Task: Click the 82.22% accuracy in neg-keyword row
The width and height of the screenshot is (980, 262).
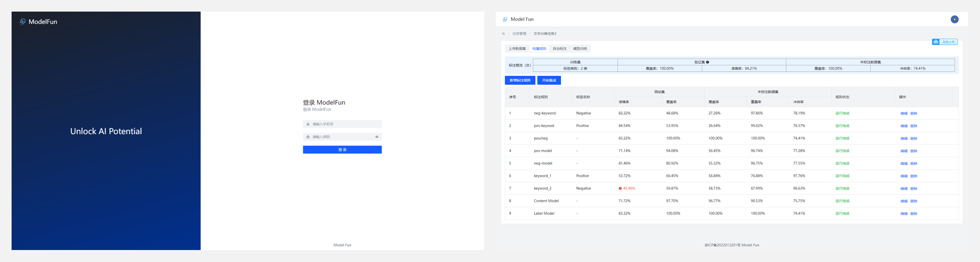Action: pos(624,113)
